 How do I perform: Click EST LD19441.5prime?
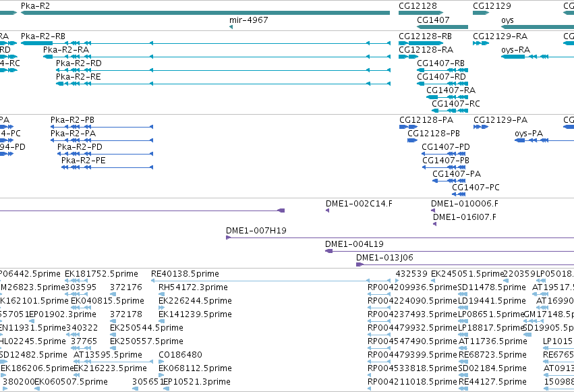click(x=463, y=308)
